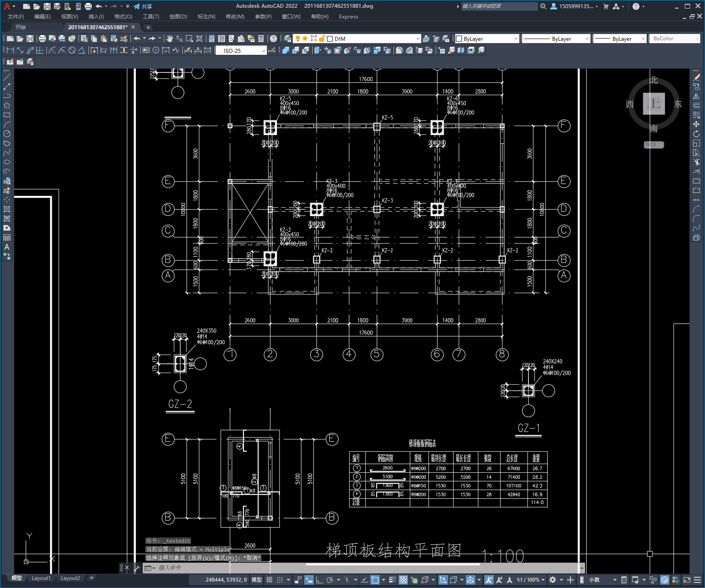The width and height of the screenshot is (705, 588).
Task: Select the Multiline Text tool
Action: pyautogui.click(x=7, y=247)
